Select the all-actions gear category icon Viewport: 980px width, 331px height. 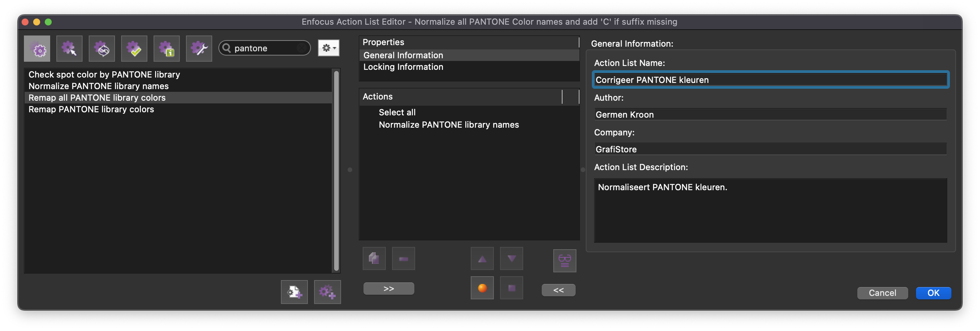point(37,49)
